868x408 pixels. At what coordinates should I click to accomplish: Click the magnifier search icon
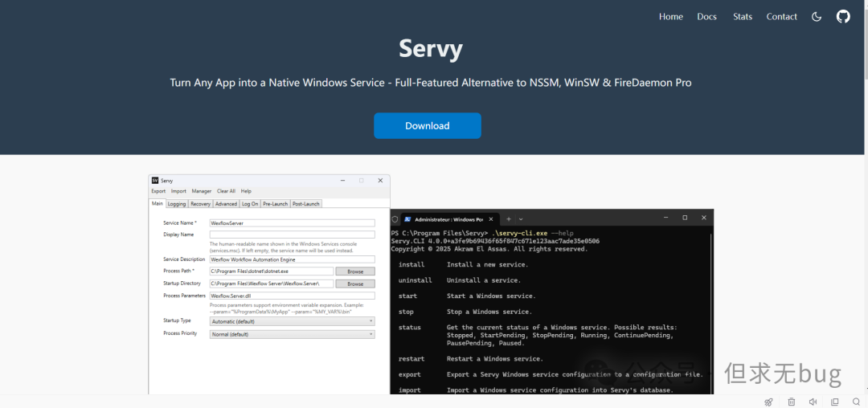coord(857,402)
